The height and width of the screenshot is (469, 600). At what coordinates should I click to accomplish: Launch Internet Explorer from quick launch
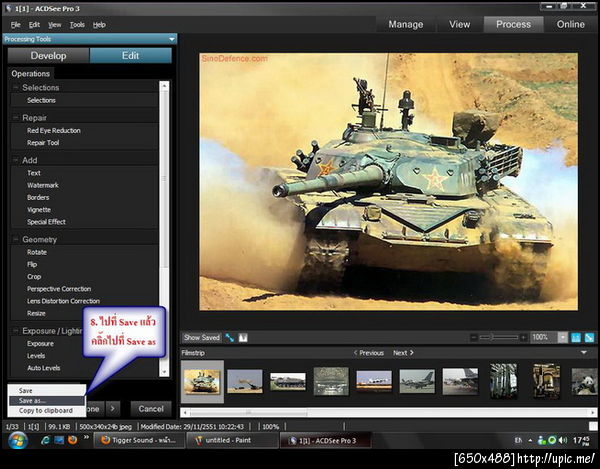pyautogui.click(x=46, y=440)
